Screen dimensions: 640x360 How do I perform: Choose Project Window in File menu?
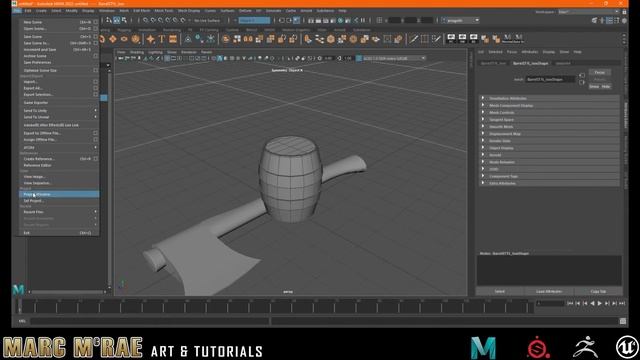point(59,194)
